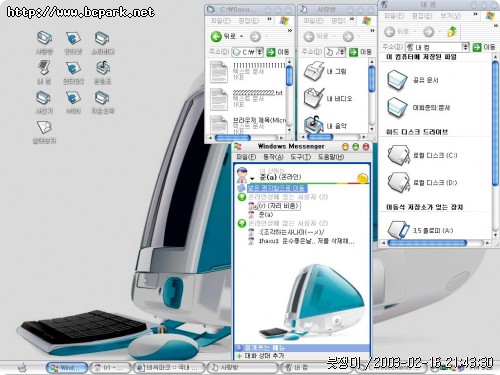
Task: Open the 내 비디오 folder in 사랑방 window
Action: (x=328, y=98)
